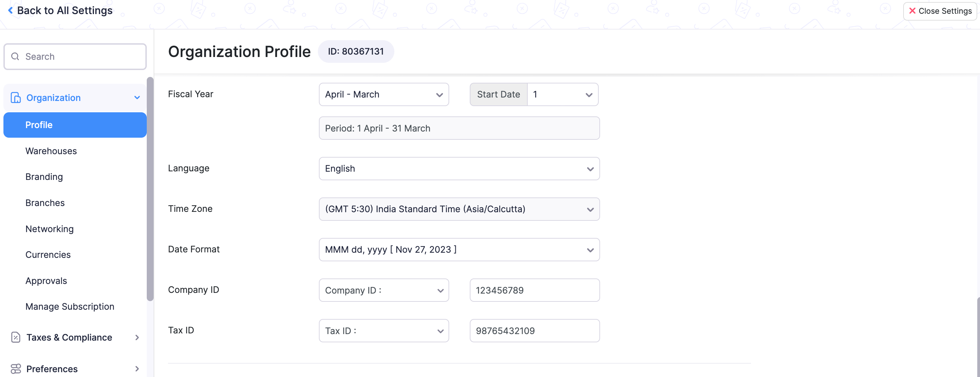Open the Date Format dropdown

coord(459,249)
